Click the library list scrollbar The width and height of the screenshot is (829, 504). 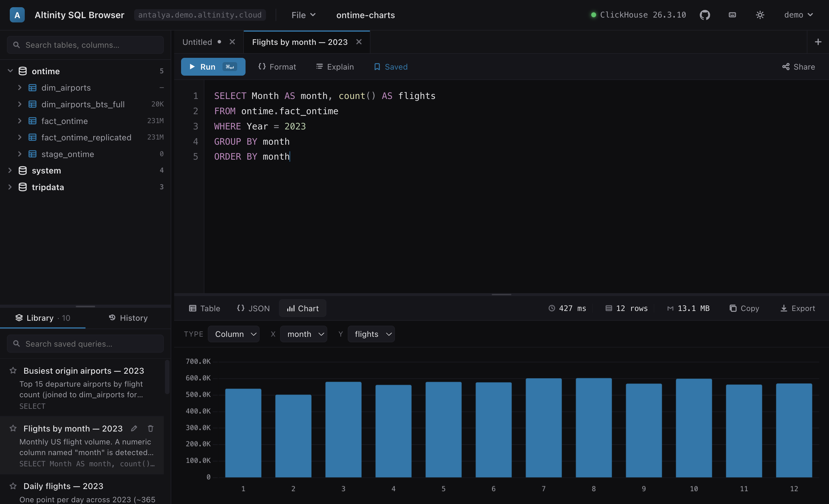tap(167, 377)
